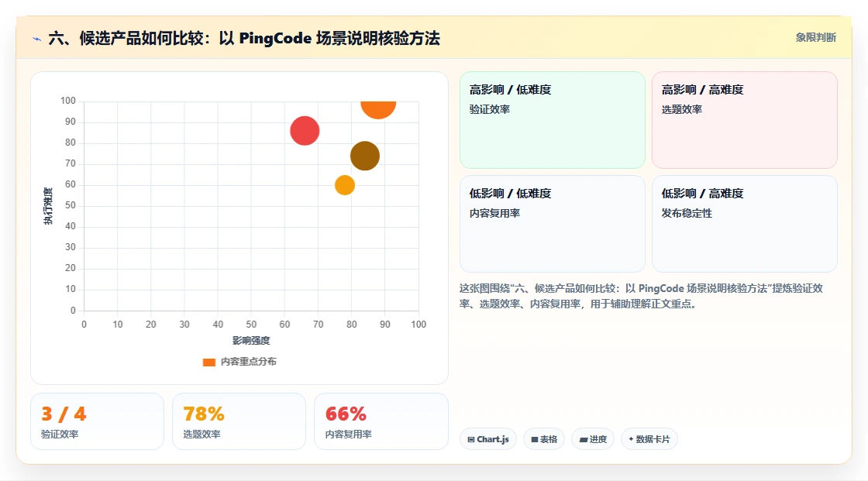
Task: Click the icon inside 数据卡片 chip
Action: pyautogui.click(x=631, y=439)
